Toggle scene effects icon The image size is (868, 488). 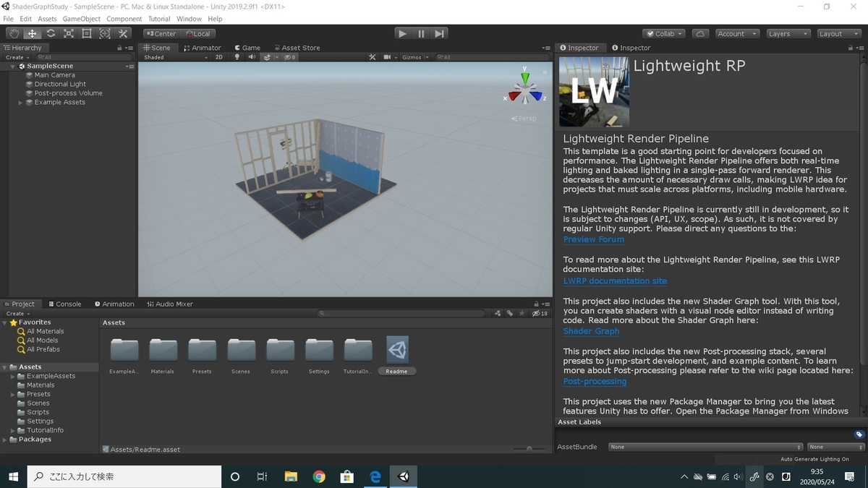[x=267, y=57]
